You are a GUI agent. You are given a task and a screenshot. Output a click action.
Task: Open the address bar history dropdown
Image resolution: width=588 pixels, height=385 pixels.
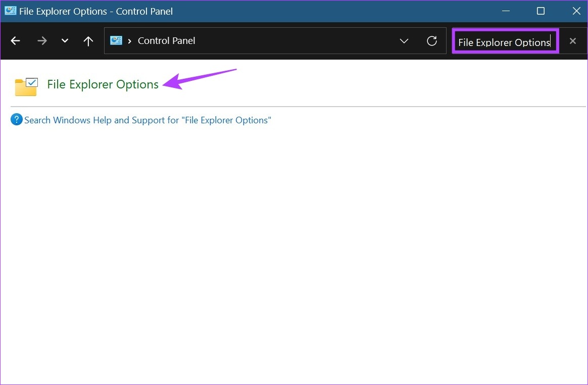[404, 40]
